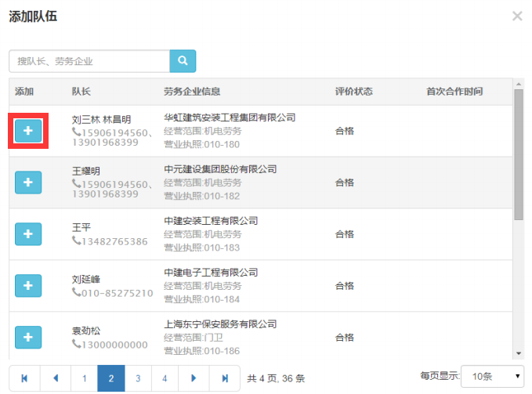Click leader name 王平
Viewport: 532px width, 394px height.
(81, 227)
